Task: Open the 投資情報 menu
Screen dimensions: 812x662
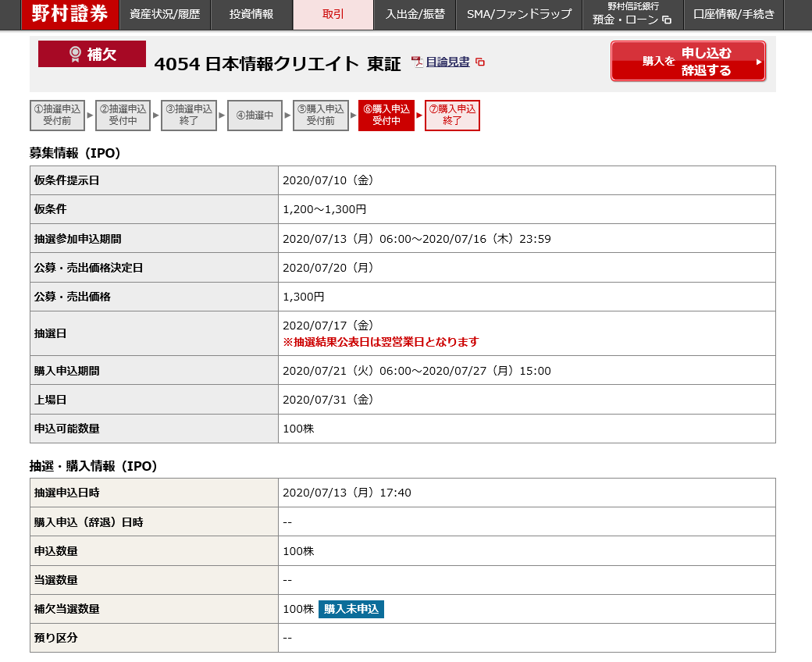Action: click(x=251, y=14)
